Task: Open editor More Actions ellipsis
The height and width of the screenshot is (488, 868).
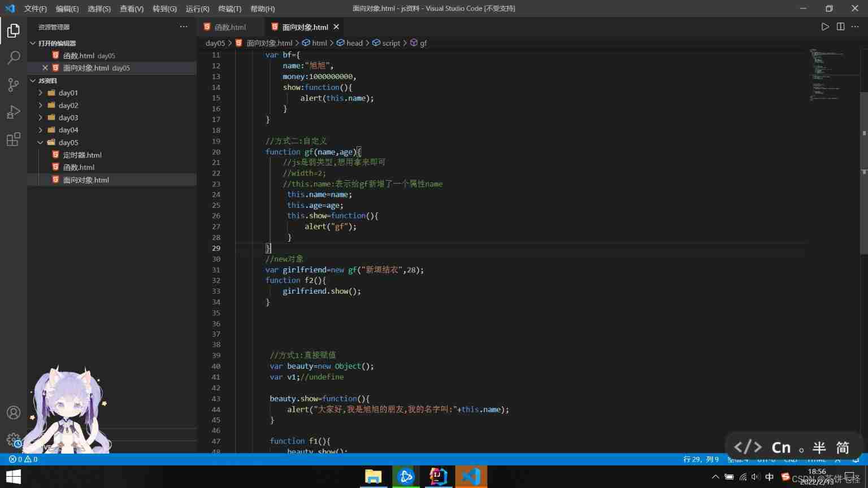Action: (x=855, y=27)
